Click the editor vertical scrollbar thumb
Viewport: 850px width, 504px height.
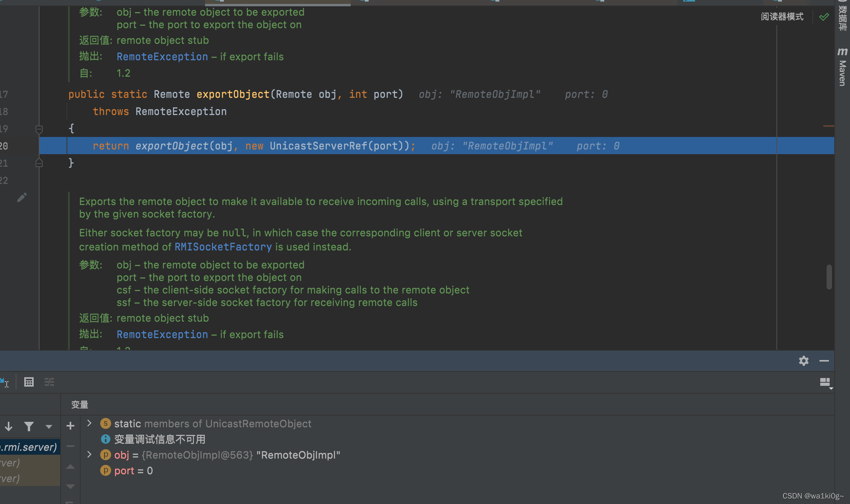[x=829, y=277]
